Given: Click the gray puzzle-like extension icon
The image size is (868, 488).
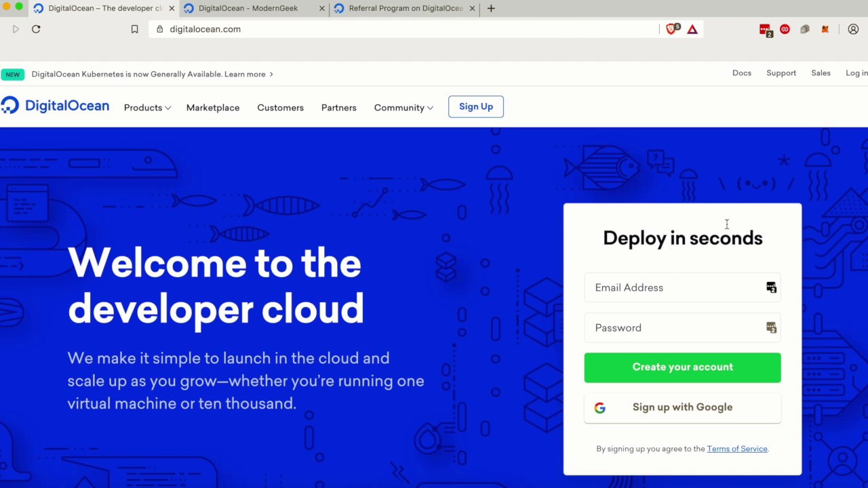Looking at the screenshot, I should coord(805,29).
